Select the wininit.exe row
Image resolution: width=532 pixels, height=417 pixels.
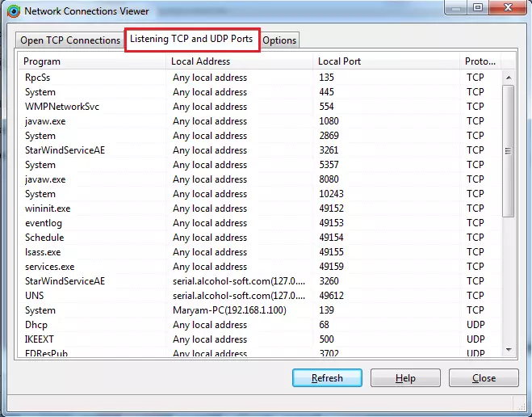48,208
